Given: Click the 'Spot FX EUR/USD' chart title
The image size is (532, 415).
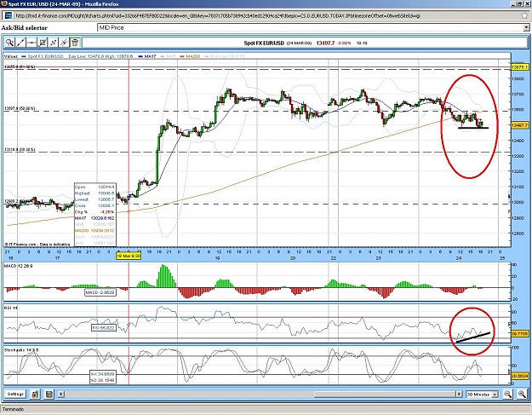Looking at the screenshot, I should (x=264, y=43).
